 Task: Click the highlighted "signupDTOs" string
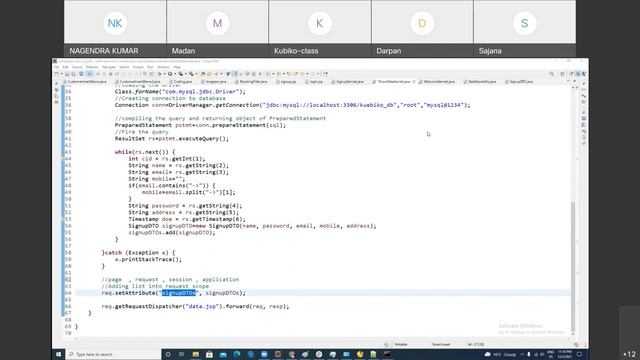179,293
